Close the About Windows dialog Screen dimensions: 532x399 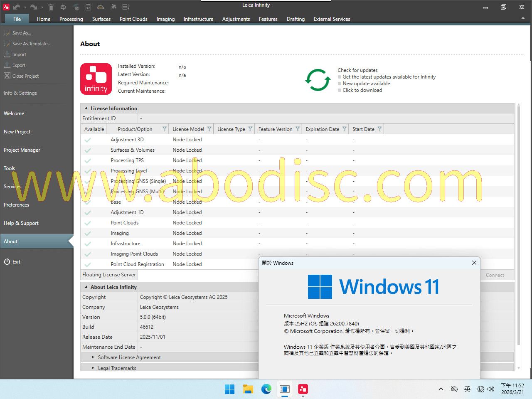pos(474,263)
